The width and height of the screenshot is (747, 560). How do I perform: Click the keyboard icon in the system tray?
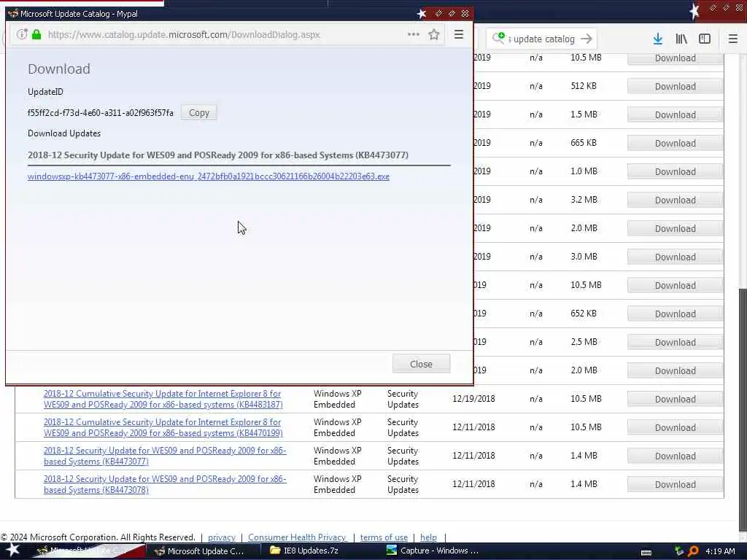click(646, 553)
